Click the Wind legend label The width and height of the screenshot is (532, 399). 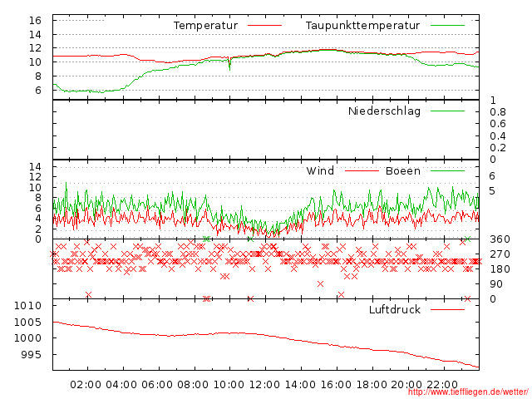[320, 171]
